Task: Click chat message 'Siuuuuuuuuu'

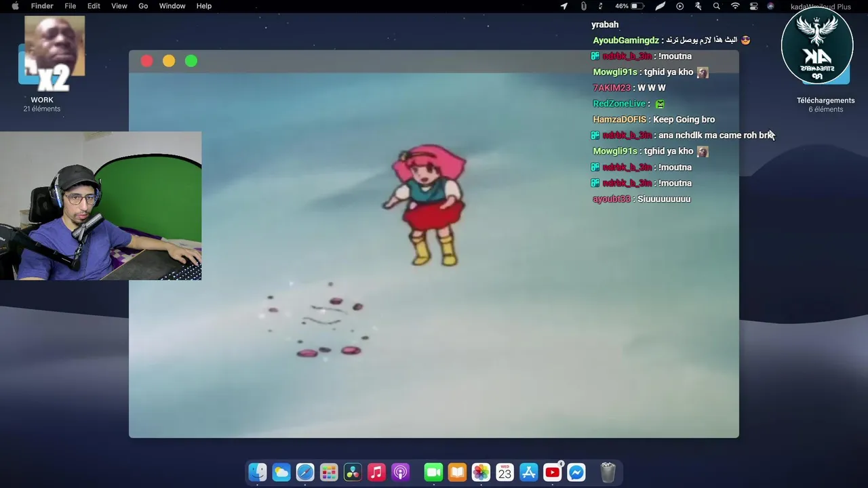Action: coord(664,199)
